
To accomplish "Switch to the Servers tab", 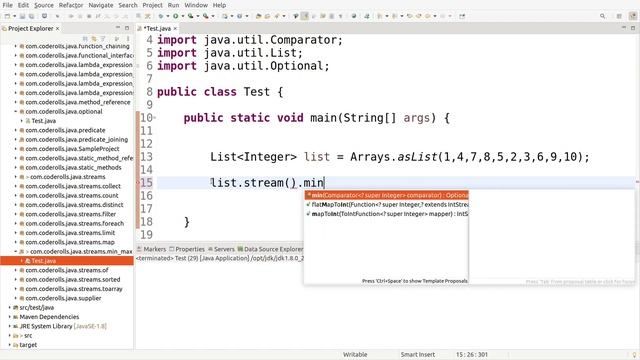I will coord(221,249).
